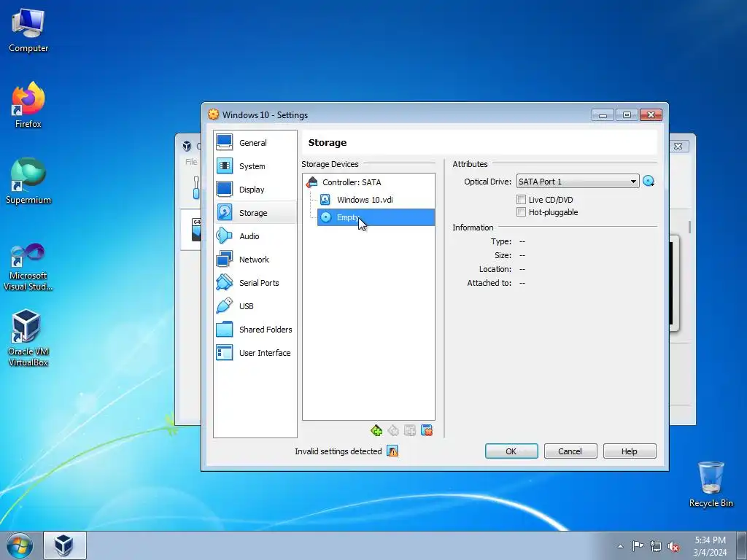The image size is (747, 560).
Task: Open the General settings category
Action: tap(255, 143)
